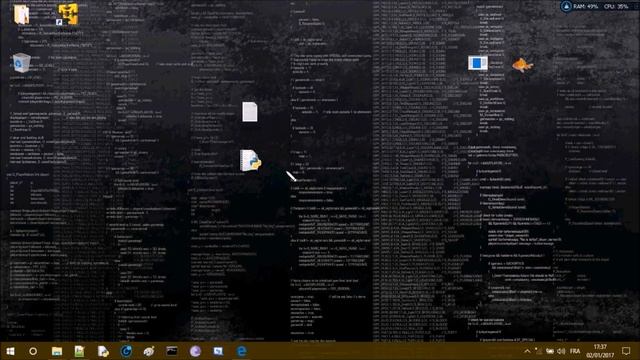Click the CPU: 35% readout
This screenshot has width=640, height=360.
pos(616,7)
